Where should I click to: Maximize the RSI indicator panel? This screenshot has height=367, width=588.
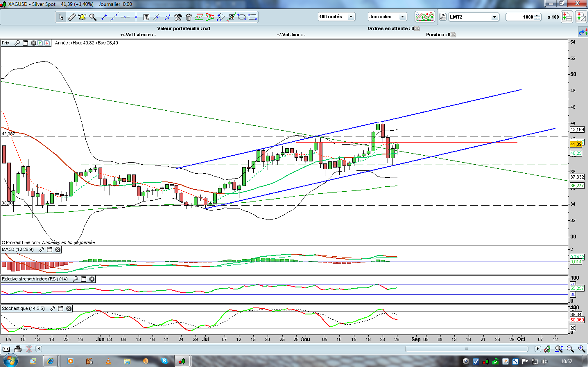[x=83, y=279]
